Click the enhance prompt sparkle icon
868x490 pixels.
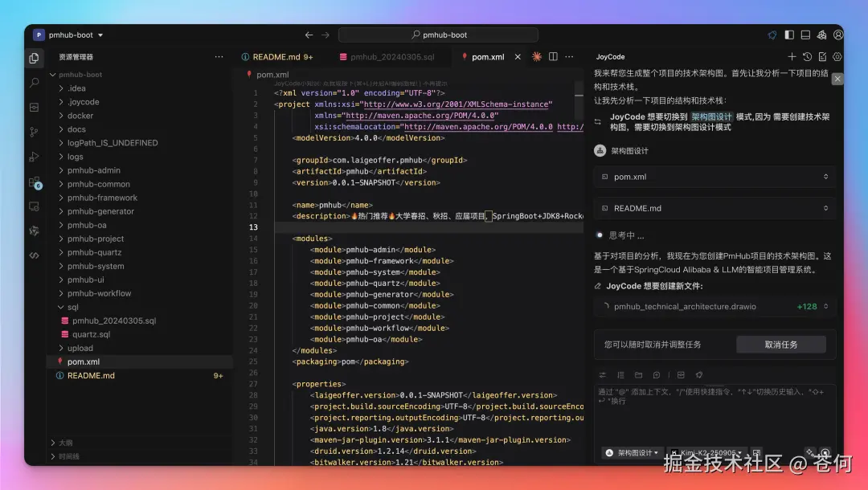[x=810, y=452]
